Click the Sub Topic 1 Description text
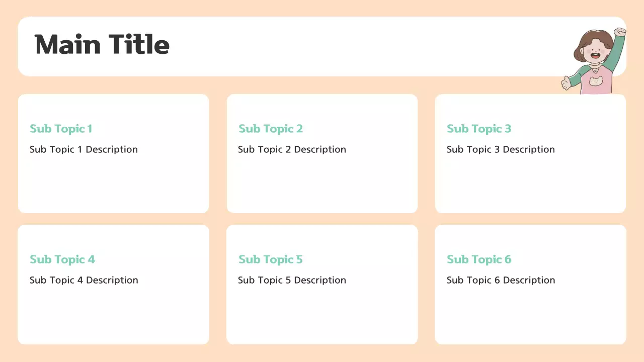 (x=84, y=149)
